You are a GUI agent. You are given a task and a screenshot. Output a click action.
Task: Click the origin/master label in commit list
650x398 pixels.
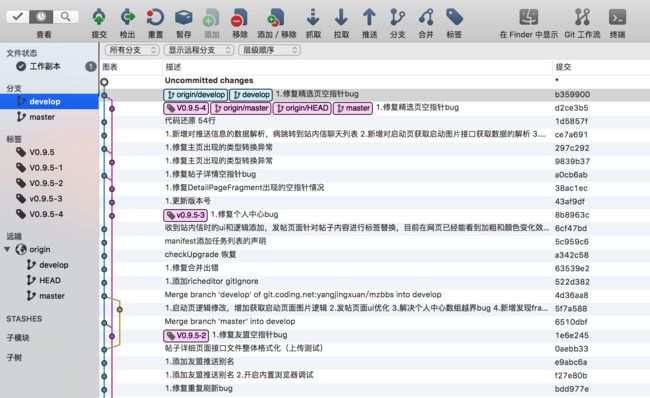point(241,108)
